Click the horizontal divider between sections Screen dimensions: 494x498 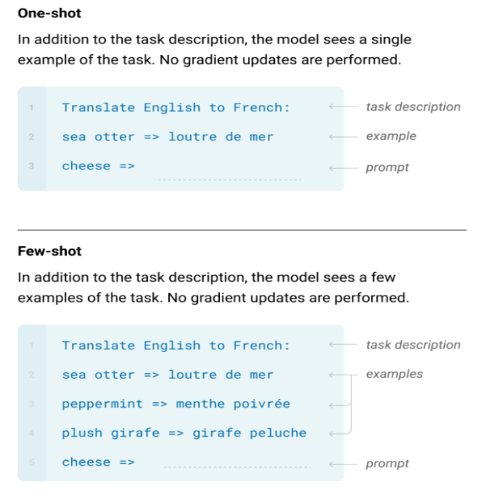tap(242, 230)
